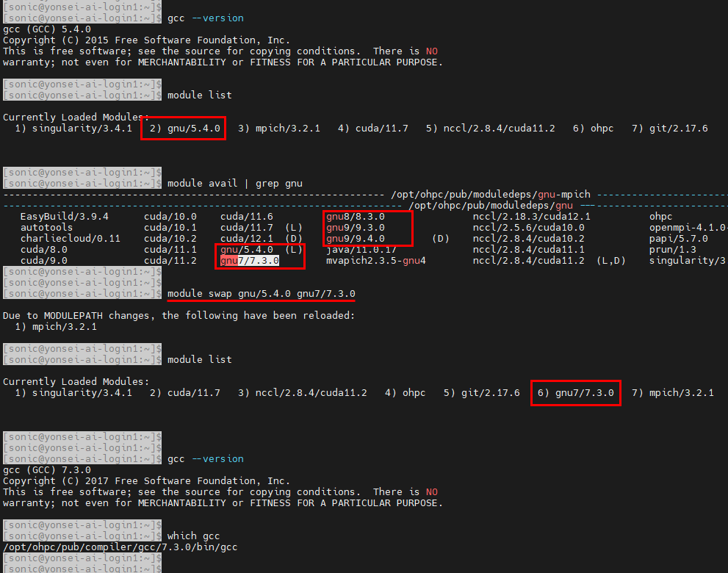728x573 pixels.
Task: Click the boxed 6) gnu7/7.3.0 entry
Action: pos(576,393)
